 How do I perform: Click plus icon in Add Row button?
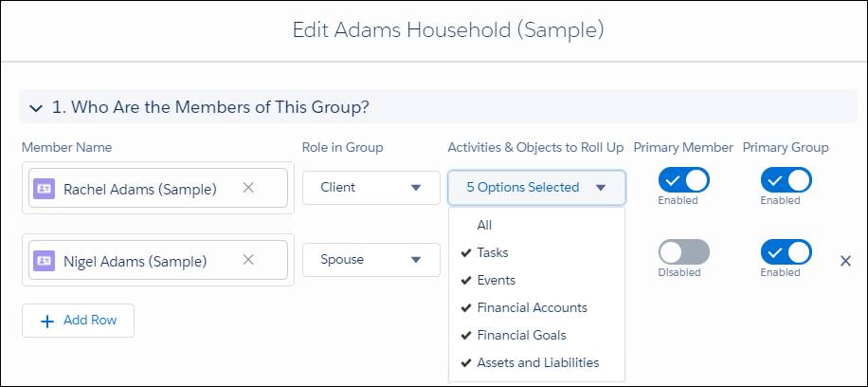point(47,321)
